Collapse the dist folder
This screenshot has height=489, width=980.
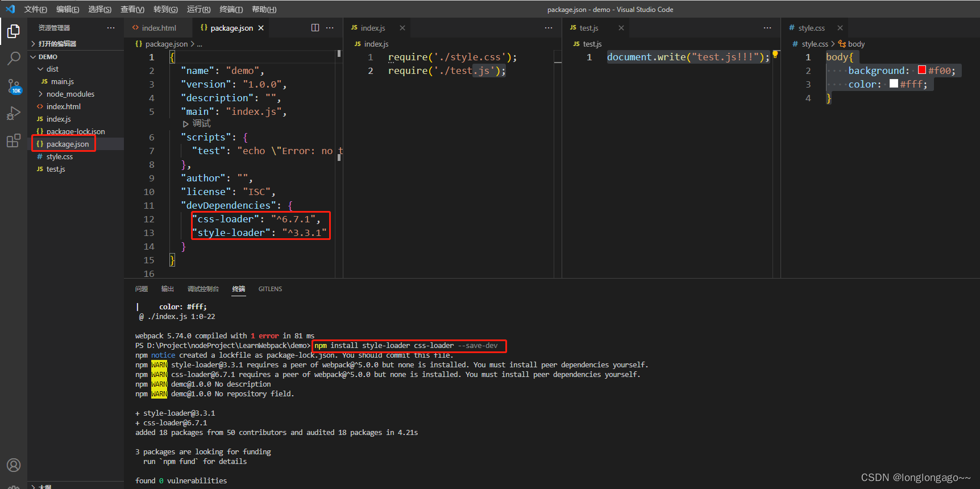[x=40, y=69]
